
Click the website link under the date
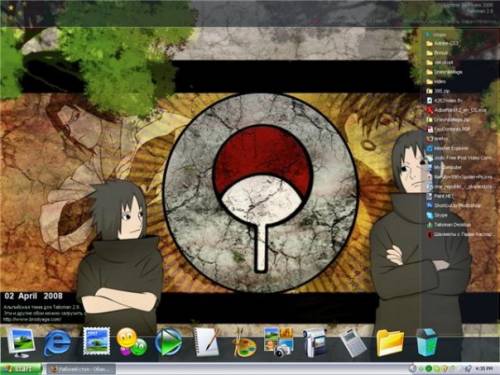32,319
